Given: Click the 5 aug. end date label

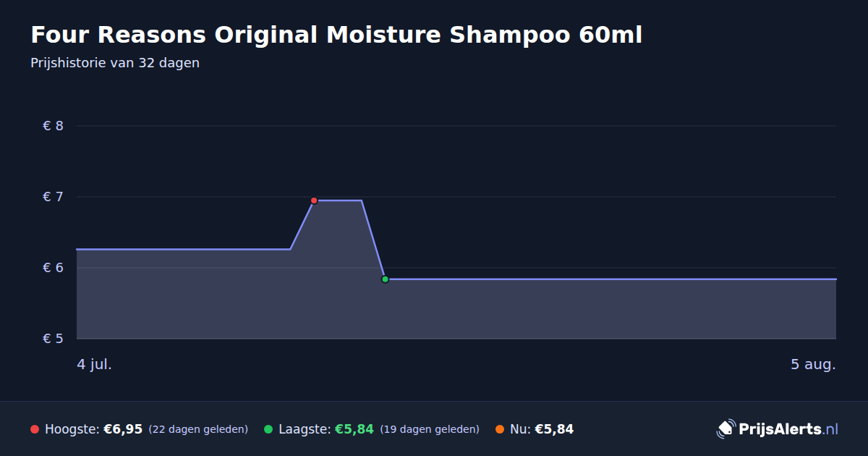Looking at the screenshot, I should point(813,364).
